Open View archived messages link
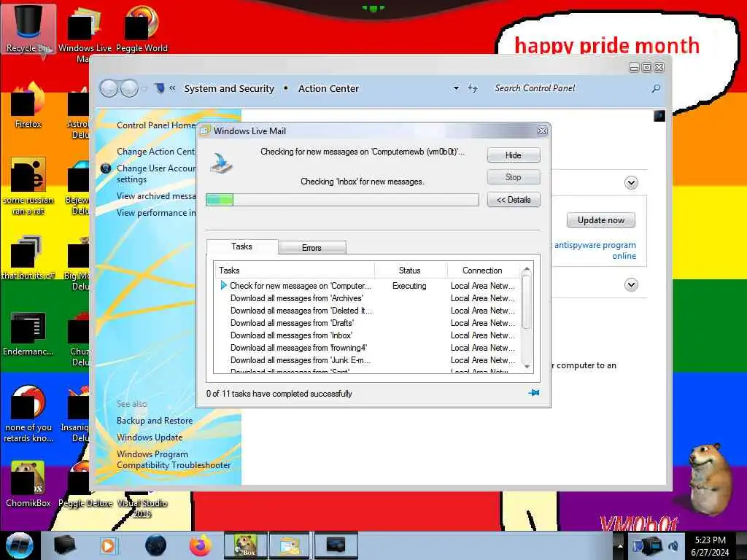Viewport: 747px width, 560px height. (156, 196)
